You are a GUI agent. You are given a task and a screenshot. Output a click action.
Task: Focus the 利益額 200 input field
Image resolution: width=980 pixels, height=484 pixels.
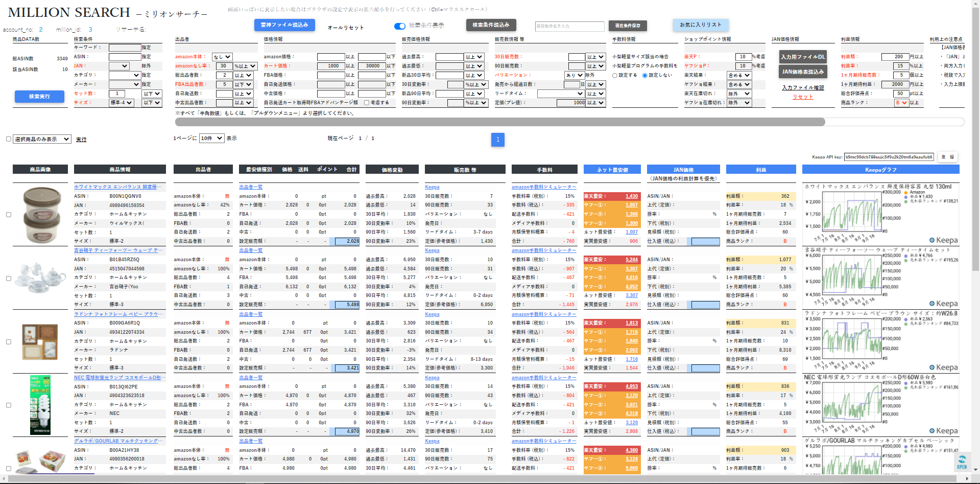coord(895,57)
